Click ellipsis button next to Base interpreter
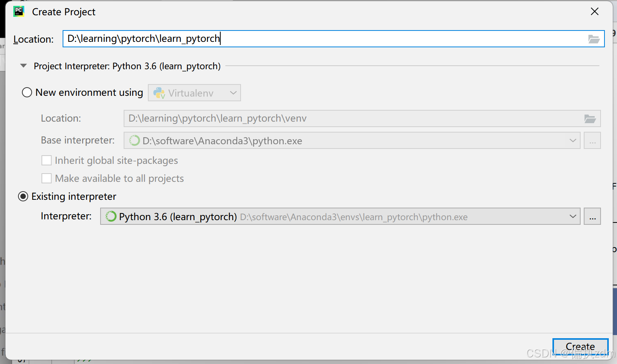This screenshot has height=364, width=617. pos(592,141)
